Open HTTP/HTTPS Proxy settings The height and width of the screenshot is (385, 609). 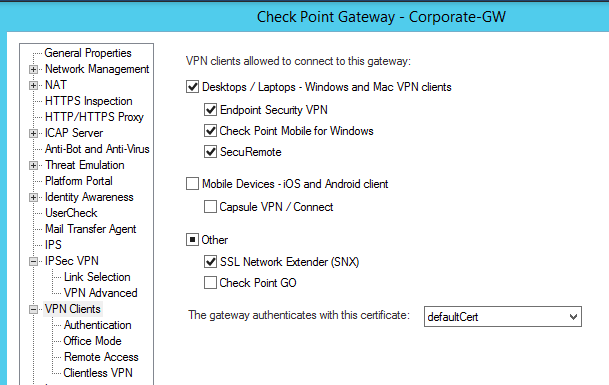point(94,117)
